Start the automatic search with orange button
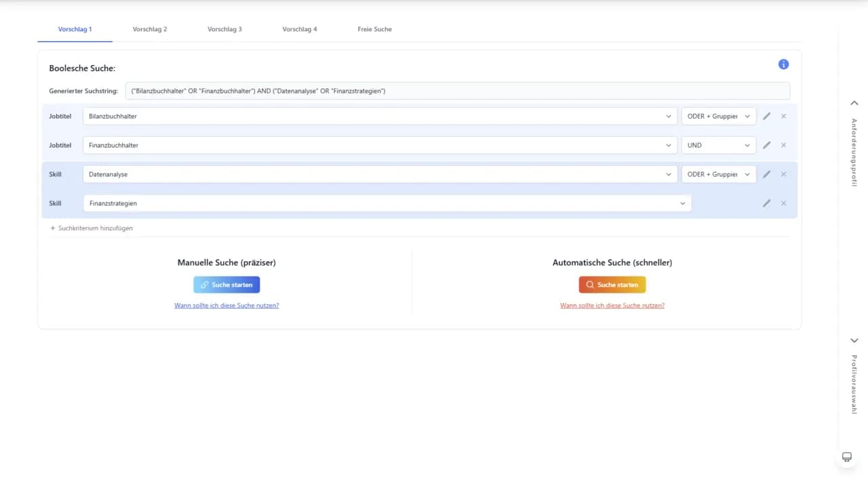 (x=612, y=285)
